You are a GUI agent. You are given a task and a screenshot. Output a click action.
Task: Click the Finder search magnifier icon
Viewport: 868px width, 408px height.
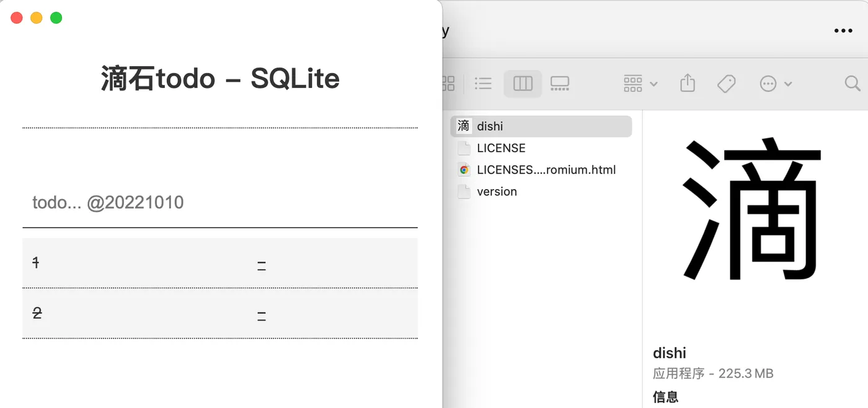[x=852, y=84]
